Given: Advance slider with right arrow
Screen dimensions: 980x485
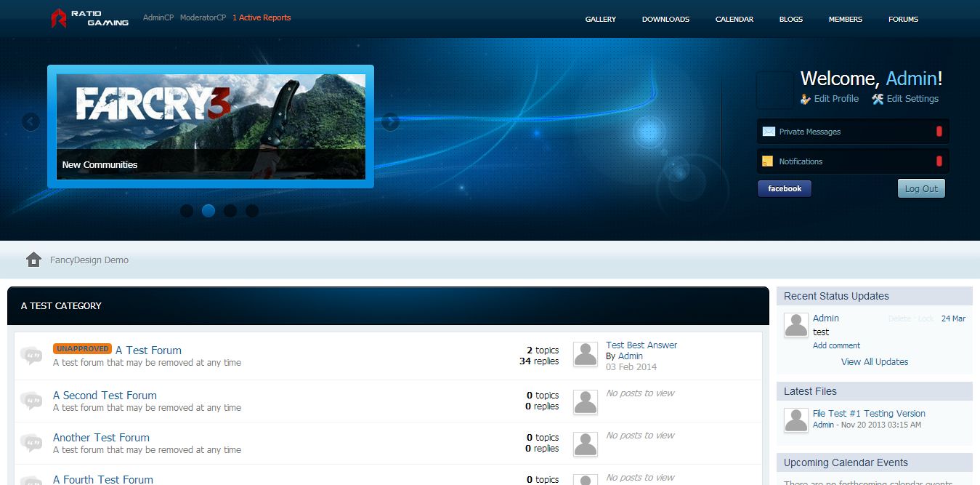Looking at the screenshot, I should tap(391, 121).
